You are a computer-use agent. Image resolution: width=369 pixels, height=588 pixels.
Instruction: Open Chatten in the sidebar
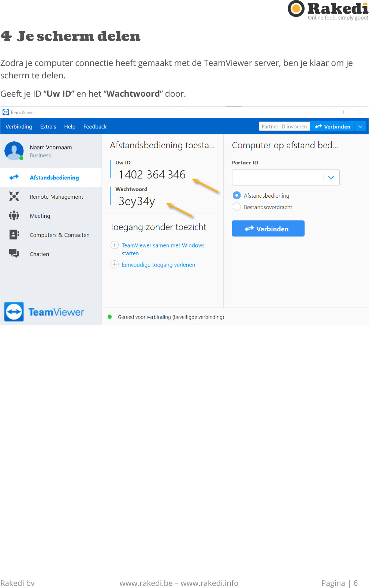point(51,254)
